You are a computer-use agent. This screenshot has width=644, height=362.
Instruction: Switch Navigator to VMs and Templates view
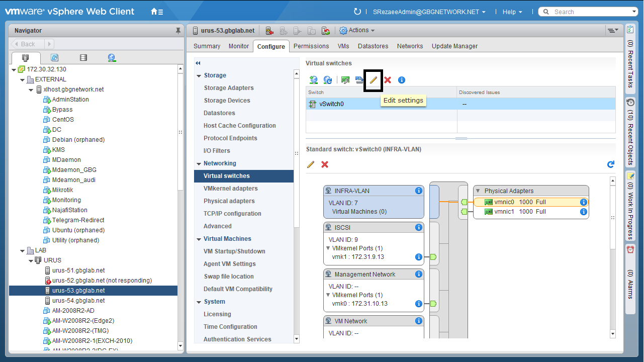(54, 58)
